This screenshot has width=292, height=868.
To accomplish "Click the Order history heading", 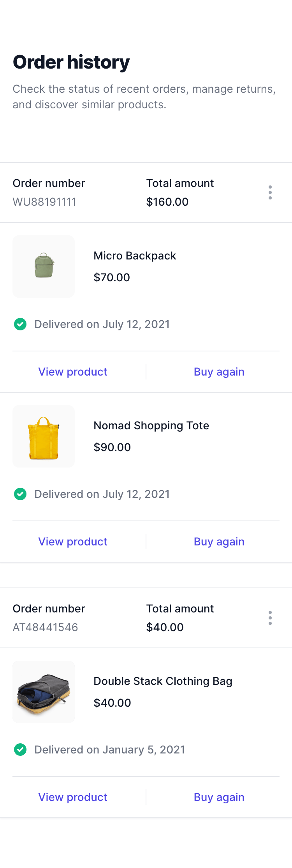I will [71, 62].
